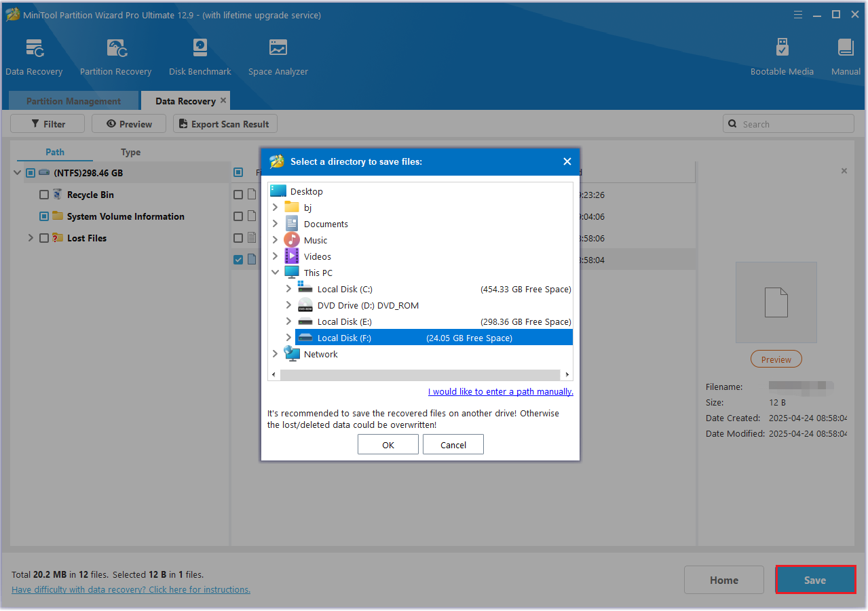
Task: Expand the Local Disk (C:) node
Action: (288, 289)
